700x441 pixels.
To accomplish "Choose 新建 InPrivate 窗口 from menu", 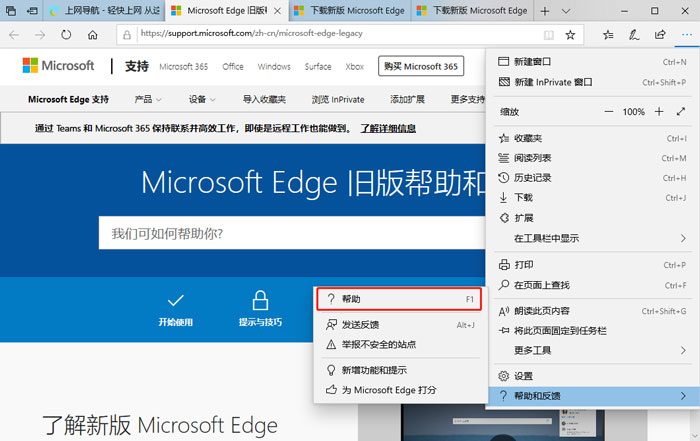I will tap(553, 82).
